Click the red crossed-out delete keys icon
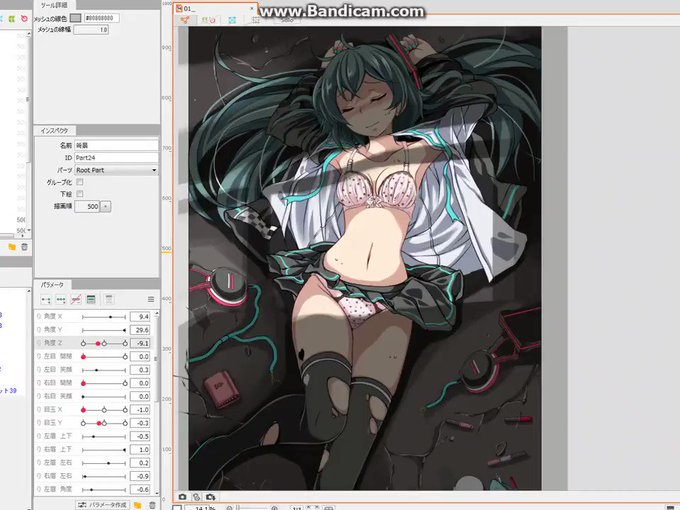This screenshot has height=510, width=680. 76,299
